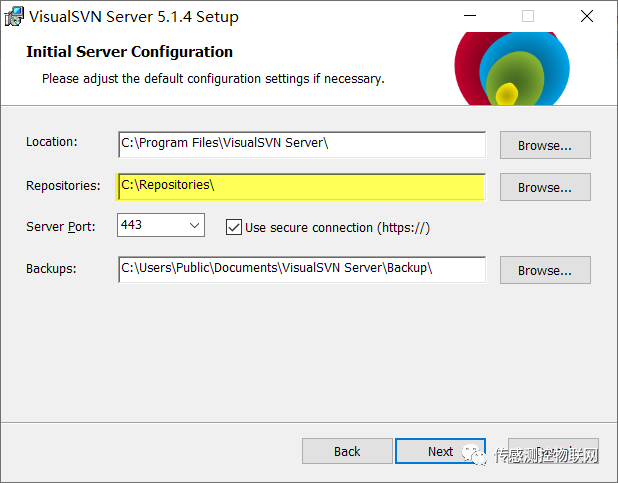Click the Location label
The image size is (618, 483).
51,142
